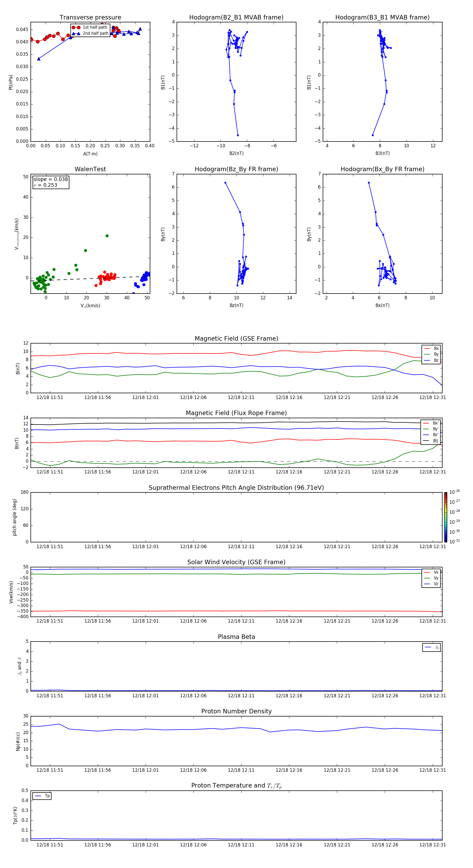This screenshot has width=473, height=868.
Task: Click the 'Vy' legend entry in velocity plot
Action: (431, 578)
